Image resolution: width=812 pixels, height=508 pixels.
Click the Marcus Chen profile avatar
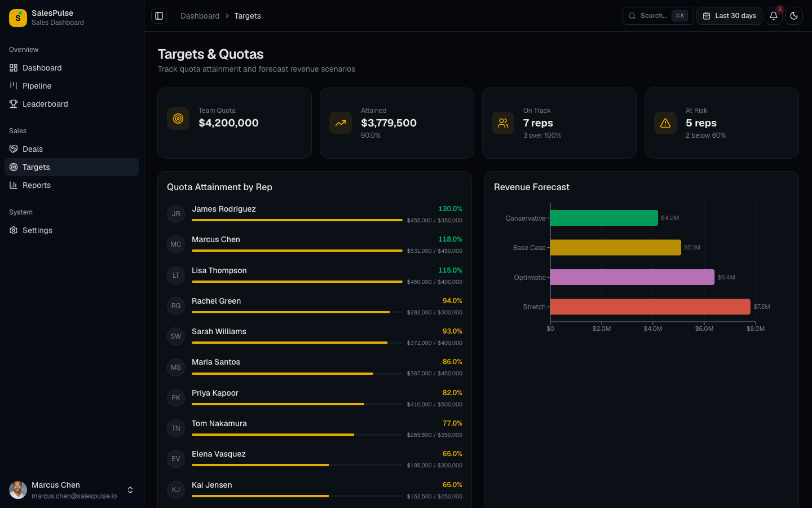pos(17,490)
